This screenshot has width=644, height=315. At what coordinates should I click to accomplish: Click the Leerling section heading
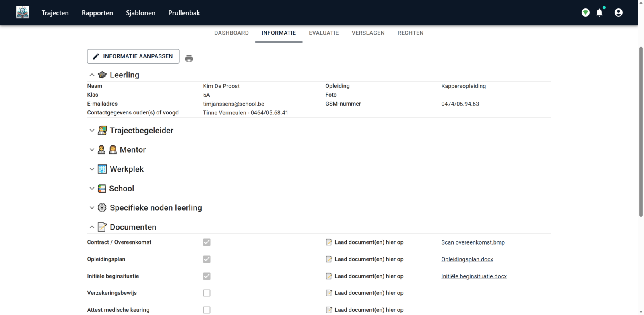[124, 75]
